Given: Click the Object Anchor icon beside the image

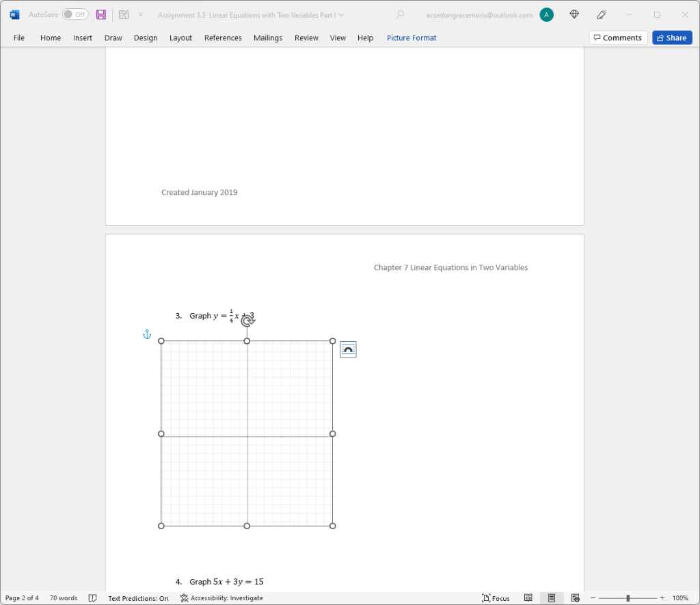Looking at the screenshot, I should 146,334.
